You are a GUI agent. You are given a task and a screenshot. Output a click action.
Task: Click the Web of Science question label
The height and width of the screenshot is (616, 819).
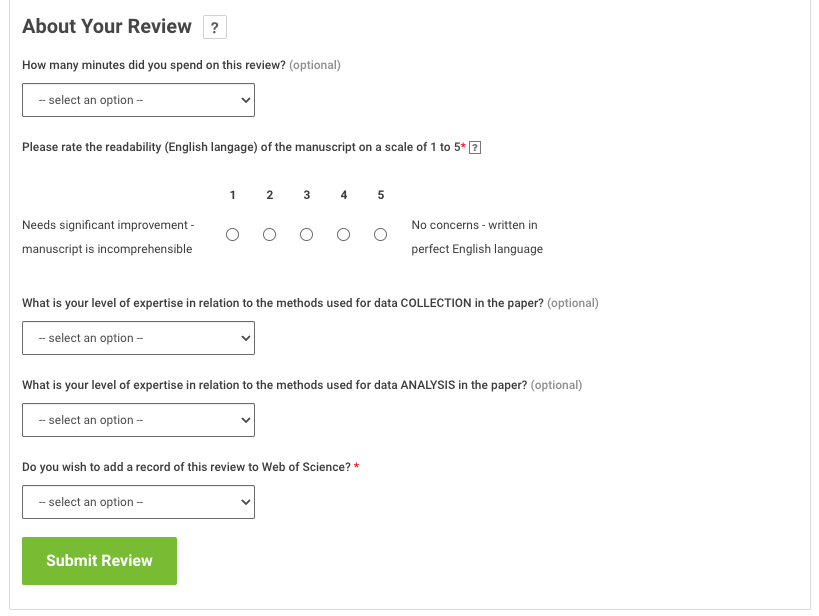click(186, 467)
